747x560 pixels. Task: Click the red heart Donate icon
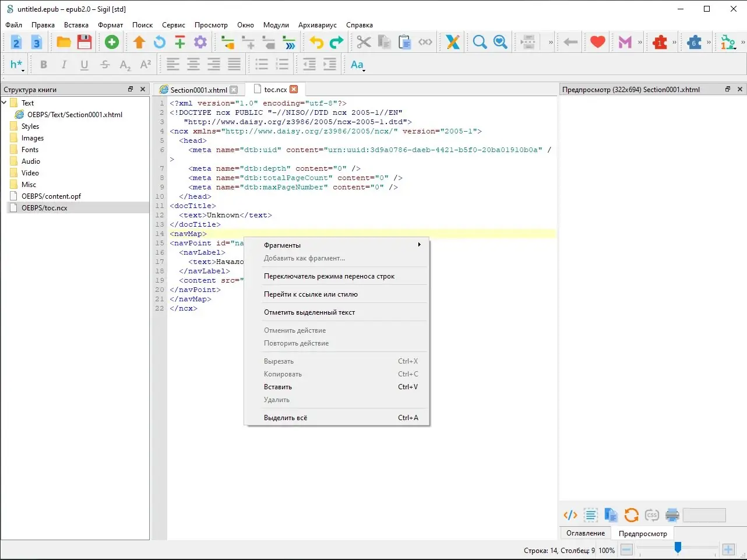[597, 42]
